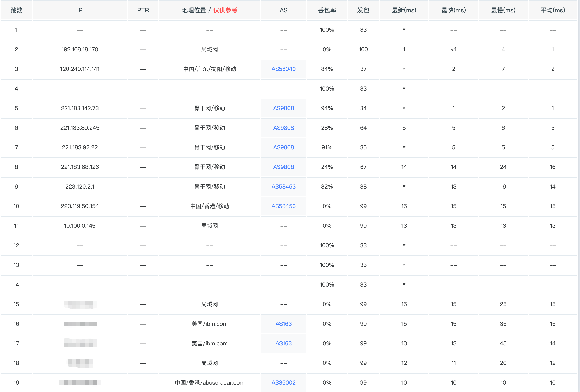Click the 发包 column header
580x392 pixels.
(363, 10)
